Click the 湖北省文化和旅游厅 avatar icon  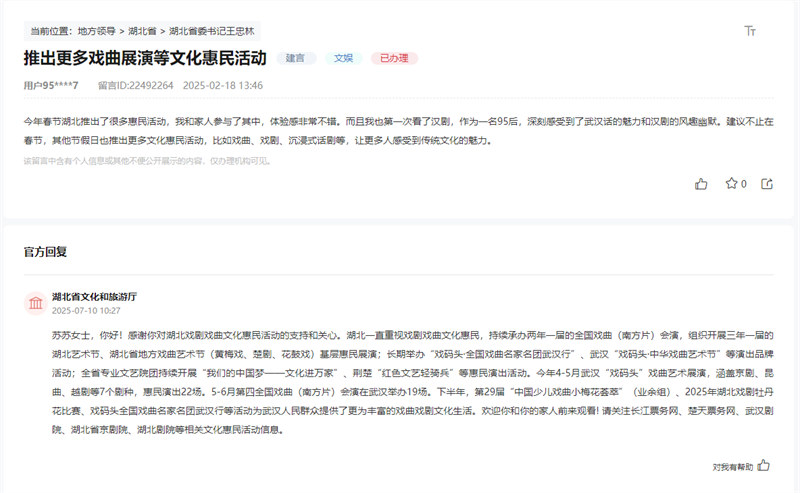(x=36, y=303)
